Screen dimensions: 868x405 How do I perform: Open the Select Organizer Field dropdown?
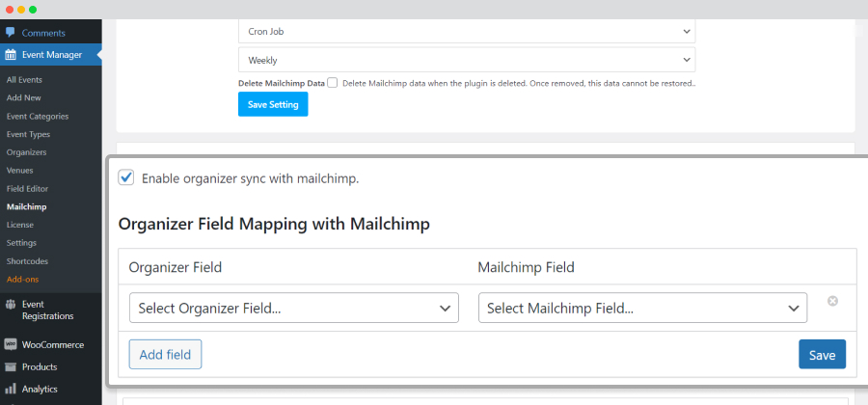294,308
